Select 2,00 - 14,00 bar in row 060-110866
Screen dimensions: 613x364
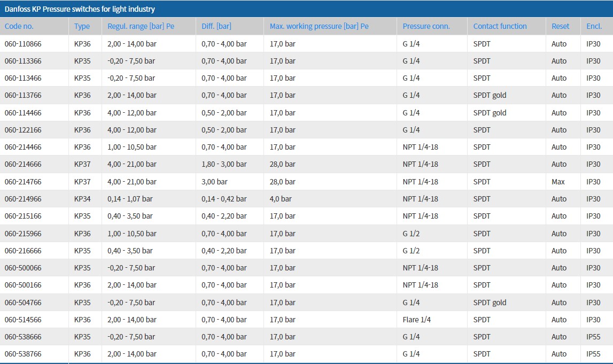point(132,44)
